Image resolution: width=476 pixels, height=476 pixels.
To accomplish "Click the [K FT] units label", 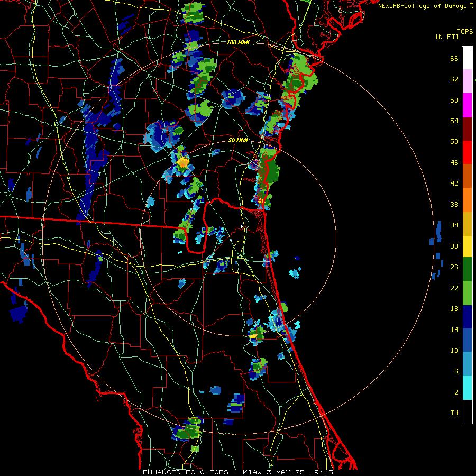I will tap(447, 37).
